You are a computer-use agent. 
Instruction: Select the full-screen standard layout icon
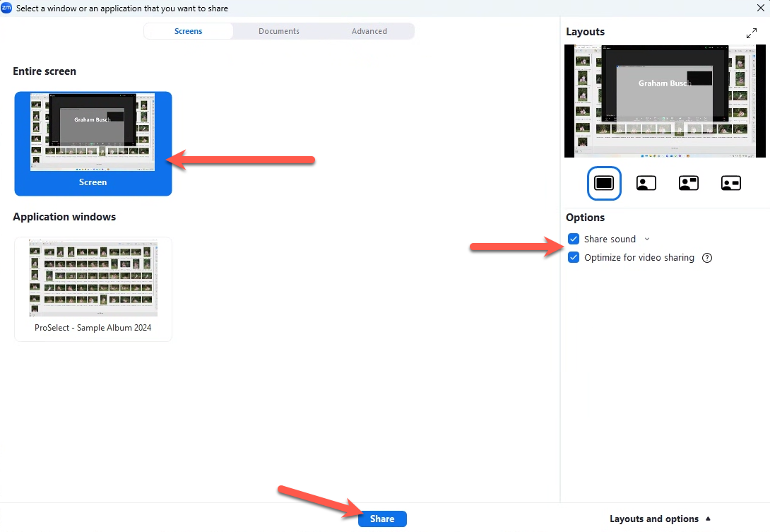(x=604, y=183)
